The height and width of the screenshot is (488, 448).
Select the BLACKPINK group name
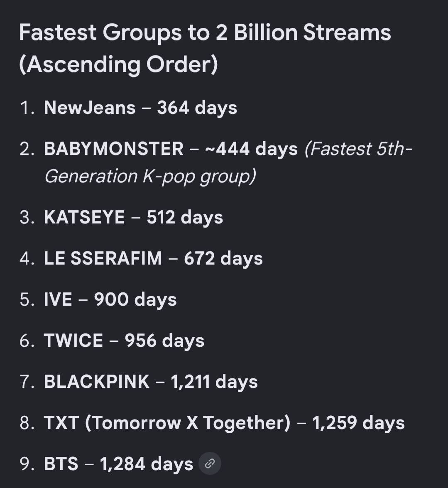[x=97, y=382]
